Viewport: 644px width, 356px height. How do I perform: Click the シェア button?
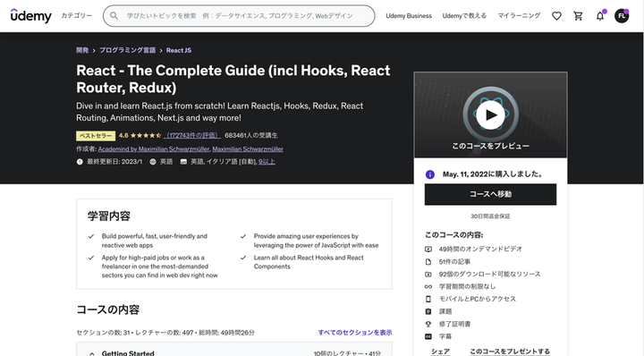point(440,351)
